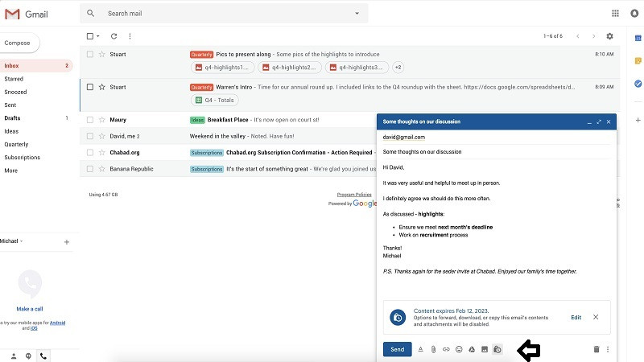Get add-ons with the plus icon in side panel
644x362 pixels.
638,120
